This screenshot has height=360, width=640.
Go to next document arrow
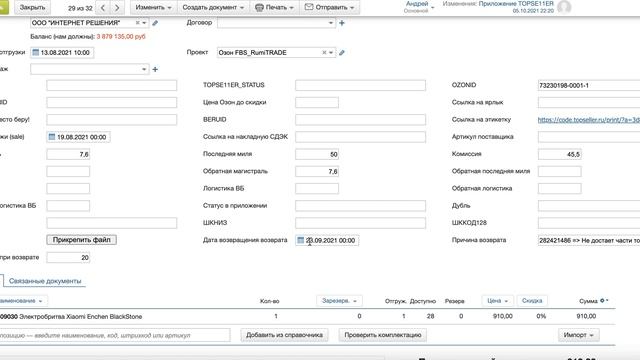[x=117, y=7]
